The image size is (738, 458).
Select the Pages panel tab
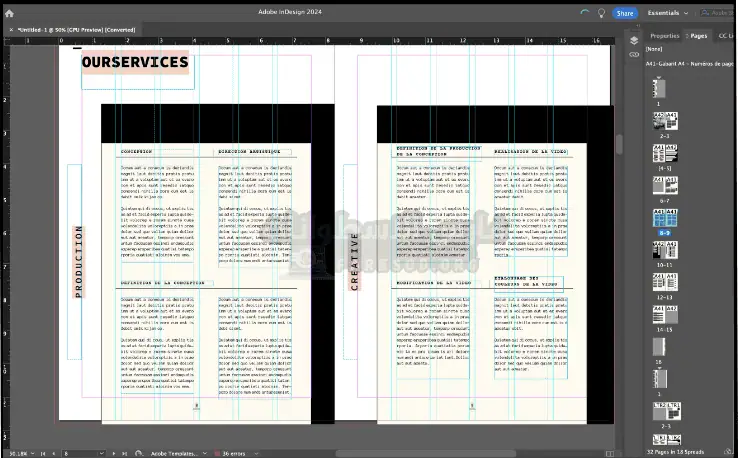pyautogui.click(x=698, y=36)
